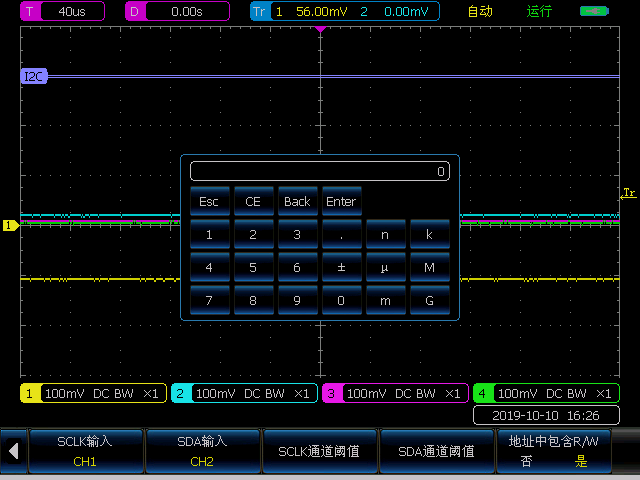Screen dimensions: 640x480
Task: Tap the kilo (k) unit key
Action: coord(429,235)
